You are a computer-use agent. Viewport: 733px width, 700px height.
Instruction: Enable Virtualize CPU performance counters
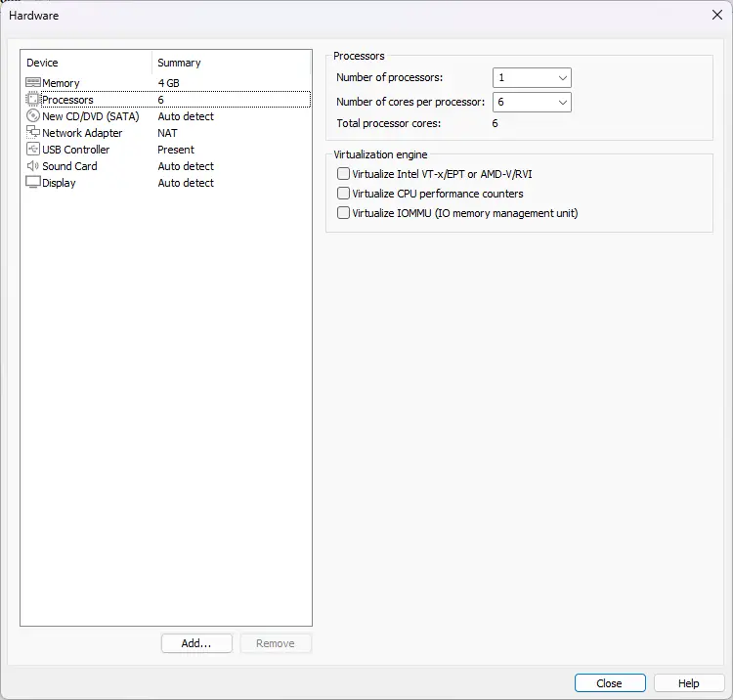pos(343,194)
